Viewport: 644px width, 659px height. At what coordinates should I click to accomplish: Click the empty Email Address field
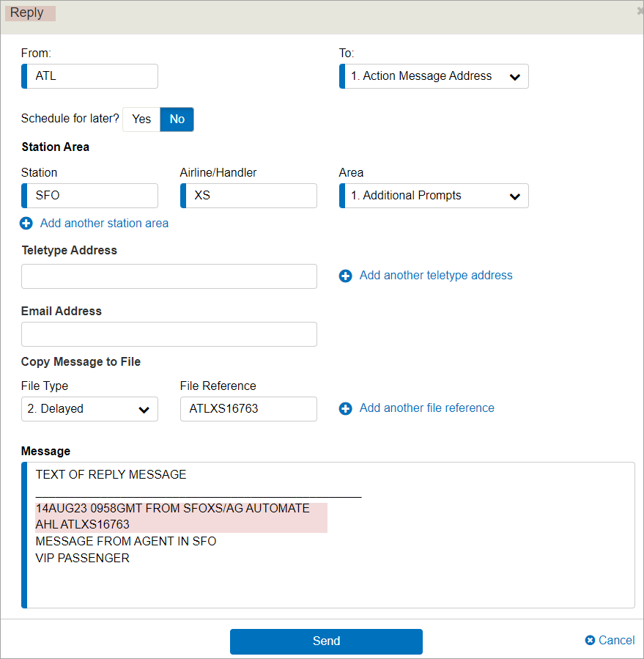[169, 334]
